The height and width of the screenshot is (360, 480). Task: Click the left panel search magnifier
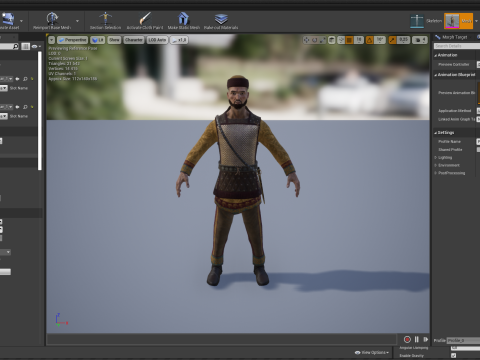click(15, 46)
